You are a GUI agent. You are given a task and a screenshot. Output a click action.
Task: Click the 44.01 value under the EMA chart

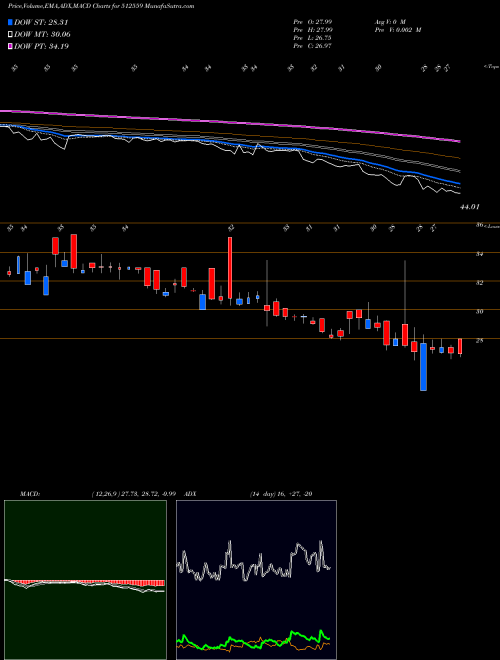coord(470,207)
